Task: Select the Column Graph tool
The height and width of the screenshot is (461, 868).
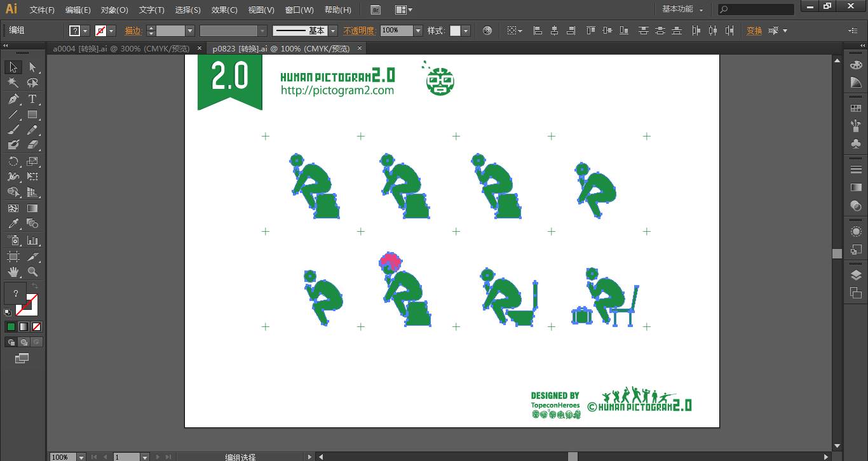Action: click(x=32, y=241)
